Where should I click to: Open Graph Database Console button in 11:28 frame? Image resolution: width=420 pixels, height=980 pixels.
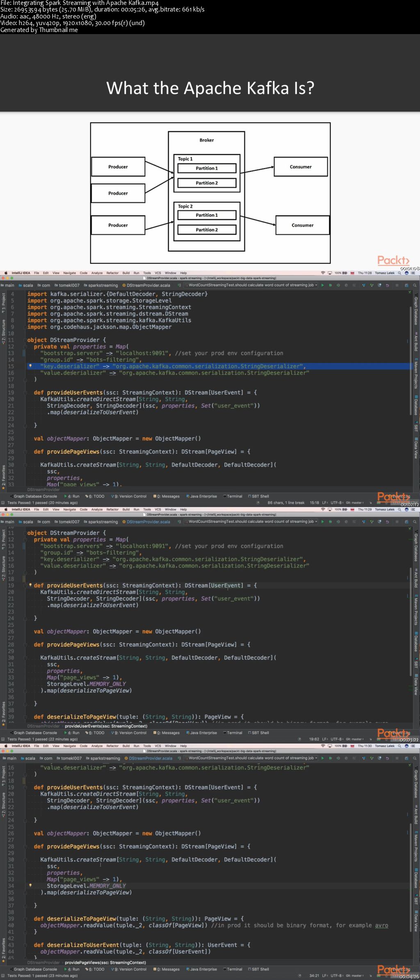point(34,496)
